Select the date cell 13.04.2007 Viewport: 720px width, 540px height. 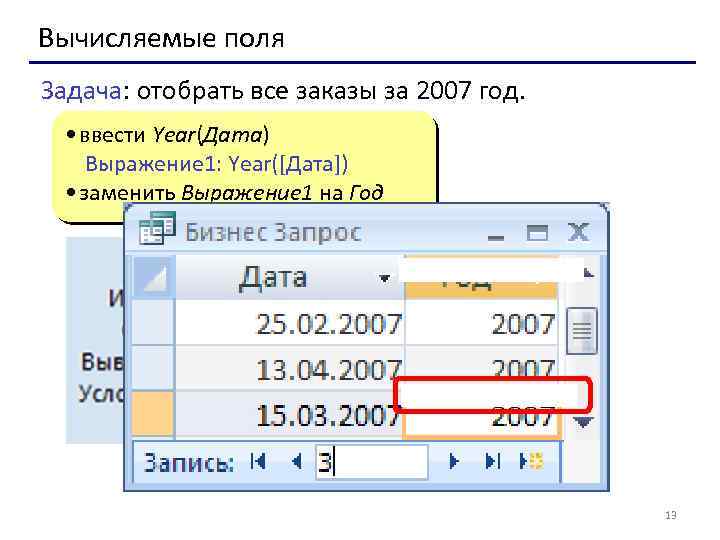[x=290, y=368]
